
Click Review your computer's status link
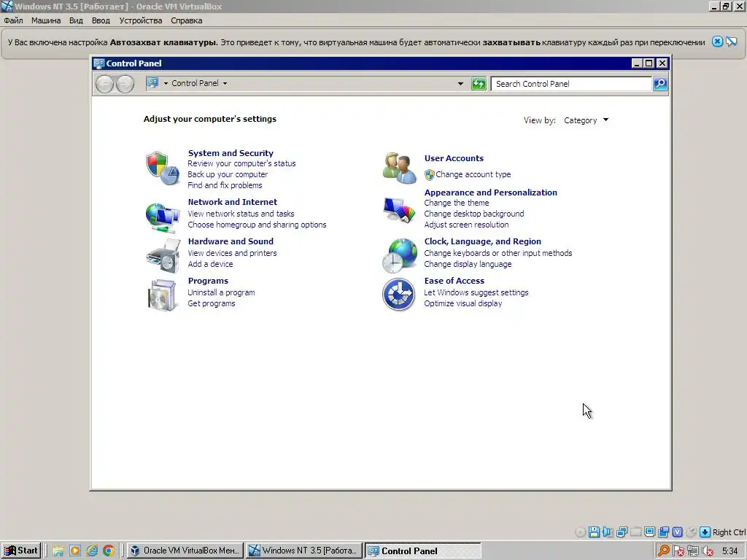point(241,163)
